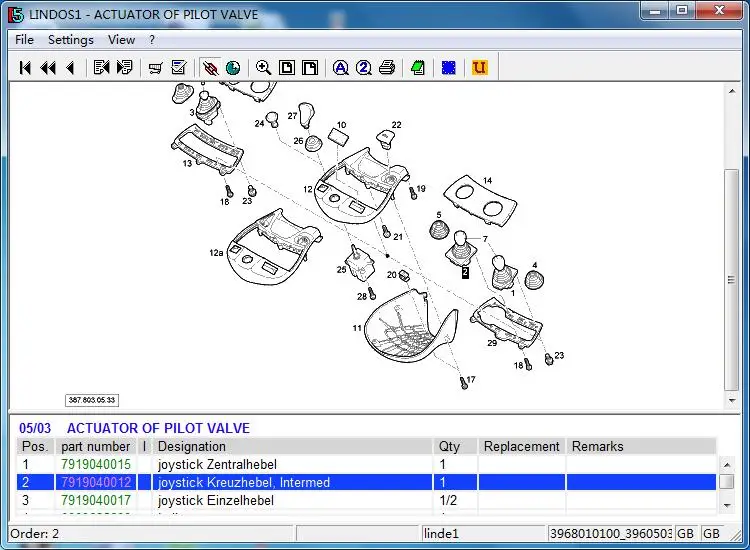750x550 pixels.
Task: Toggle the crossed-out link tool icon
Action: click(x=210, y=68)
